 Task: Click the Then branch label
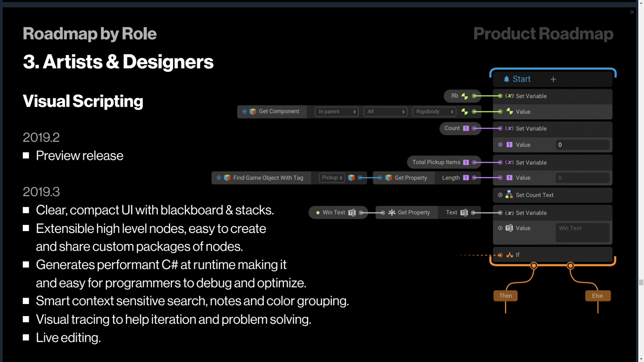505,296
